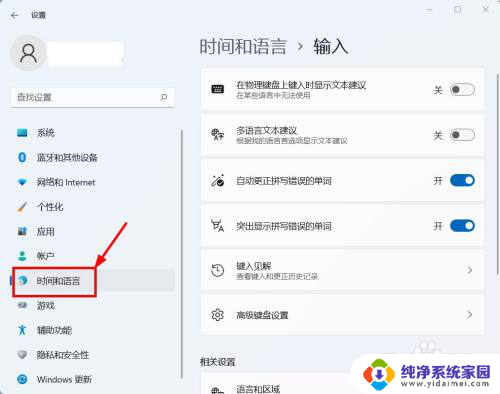Click the 应用 apps icon
Screen dimensions: 500x394
coord(22,231)
